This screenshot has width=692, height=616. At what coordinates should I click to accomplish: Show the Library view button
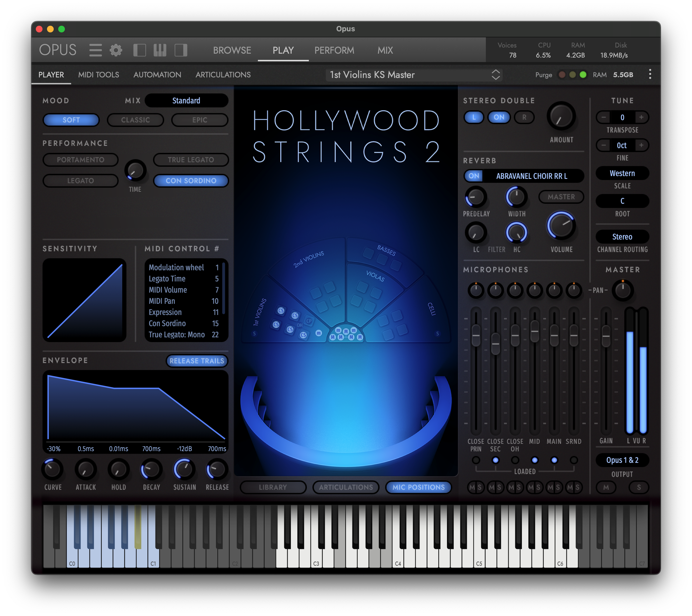pyautogui.click(x=273, y=487)
